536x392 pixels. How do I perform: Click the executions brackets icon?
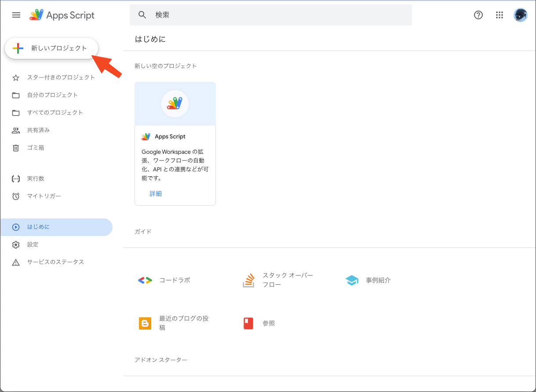tap(16, 179)
